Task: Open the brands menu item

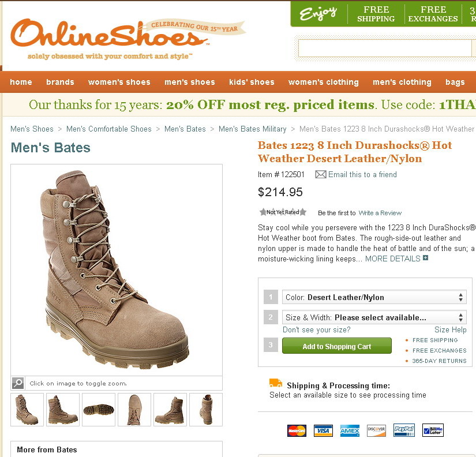Action: [60, 82]
